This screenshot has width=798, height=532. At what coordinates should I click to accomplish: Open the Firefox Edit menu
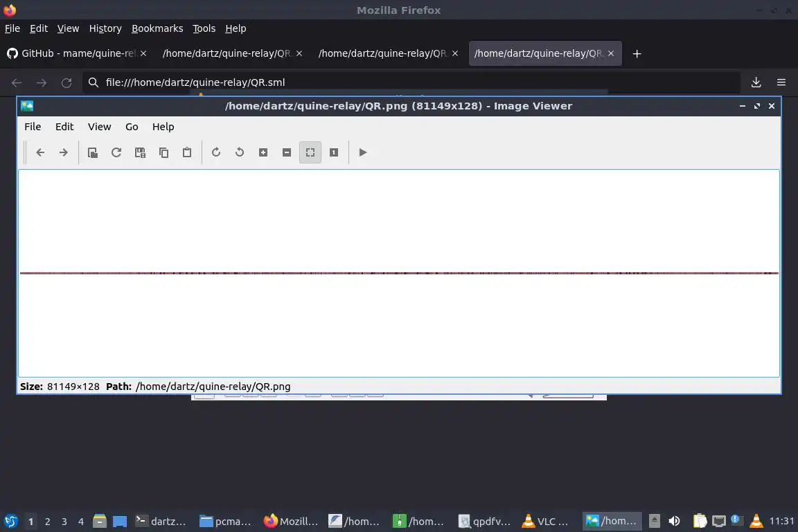[39, 28]
